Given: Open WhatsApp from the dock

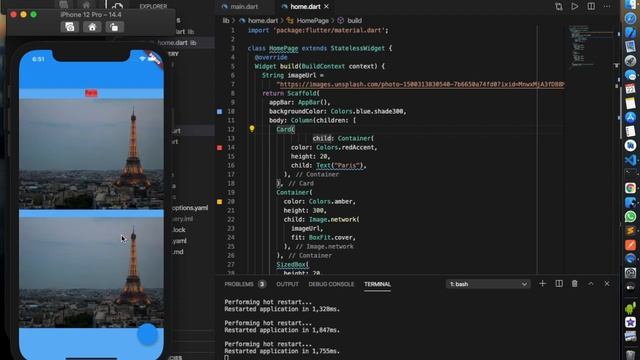Looking at the screenshot, I should (631, 216).
